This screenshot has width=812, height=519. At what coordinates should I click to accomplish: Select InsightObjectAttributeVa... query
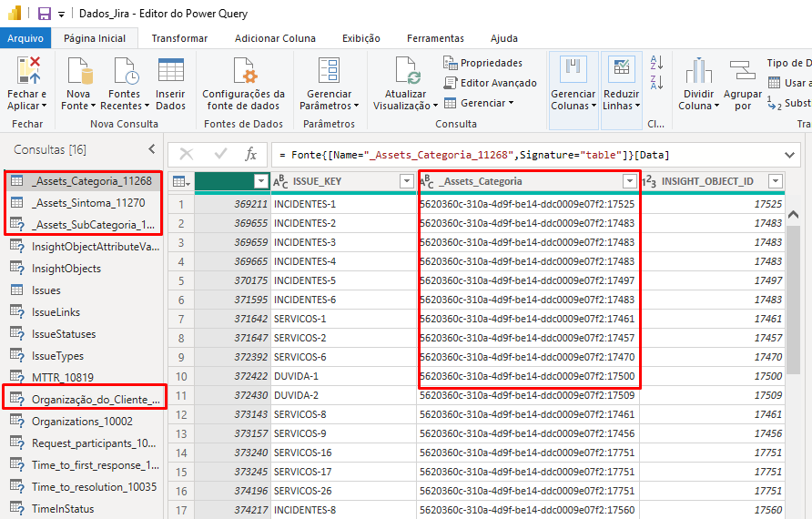83,247
